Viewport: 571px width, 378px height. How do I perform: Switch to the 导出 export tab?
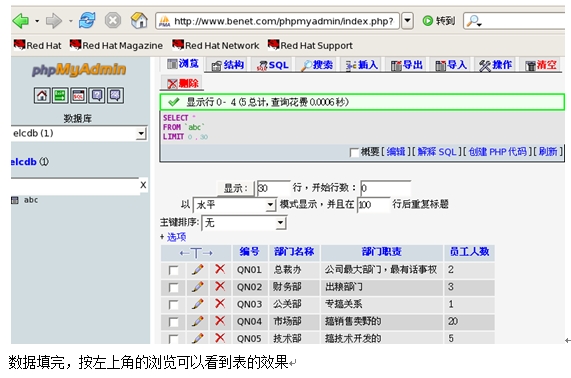pos(406,65)
